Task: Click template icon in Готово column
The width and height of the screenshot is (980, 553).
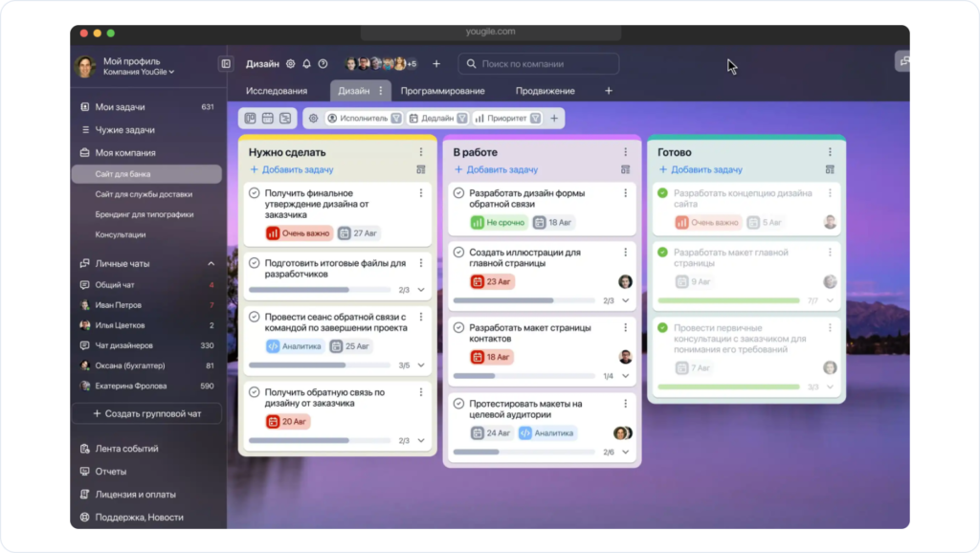Action: click(830, 169)
